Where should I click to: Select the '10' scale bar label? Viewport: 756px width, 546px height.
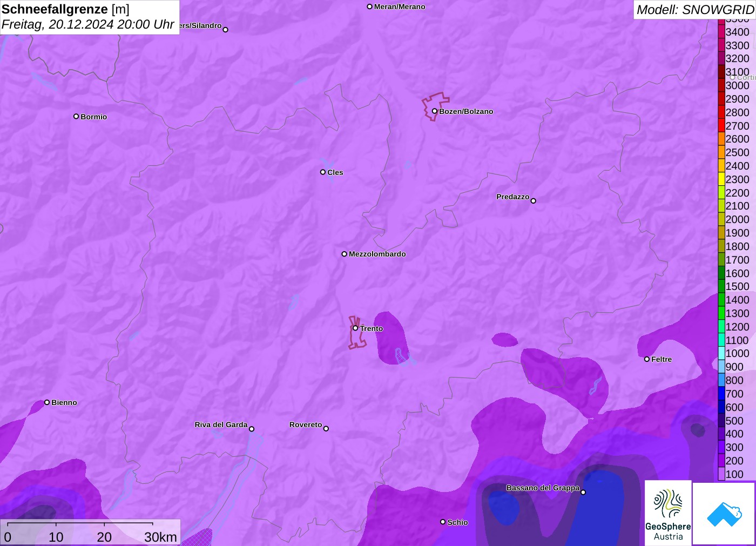tap(56, 537)
